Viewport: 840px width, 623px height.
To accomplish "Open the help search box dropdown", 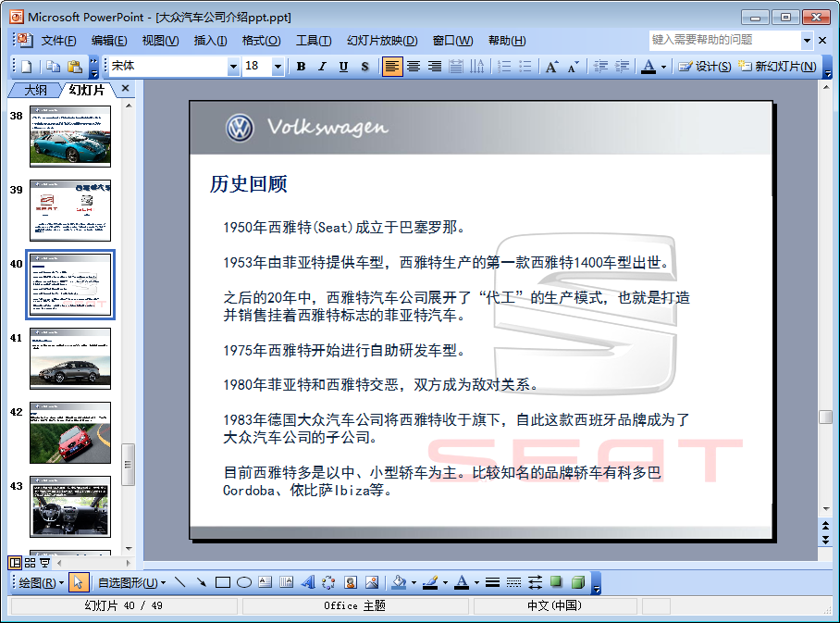I will [x=807, y=40].
